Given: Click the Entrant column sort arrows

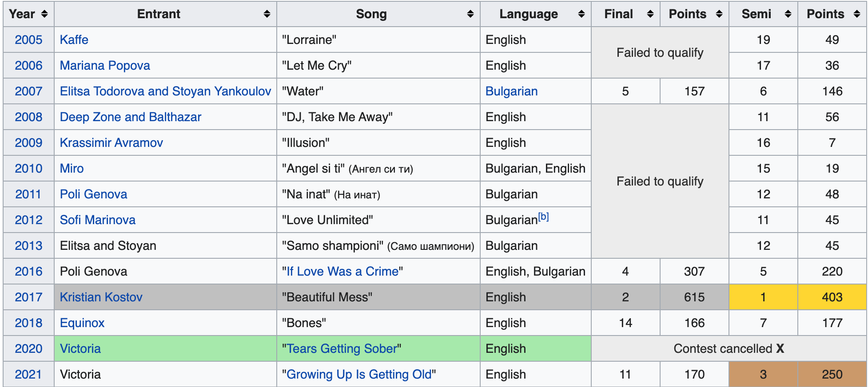Looking at the screenshot, I should point(267,14).
